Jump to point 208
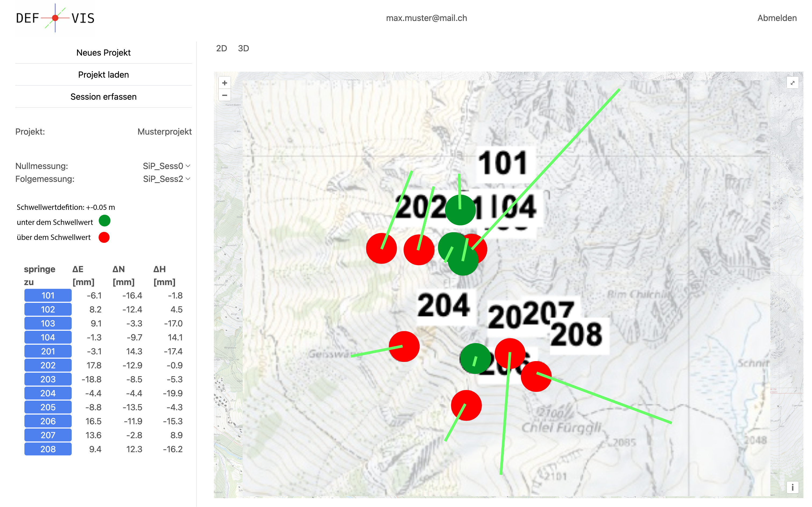The width and height of the screenshot is (812, 507). [48, 449]
